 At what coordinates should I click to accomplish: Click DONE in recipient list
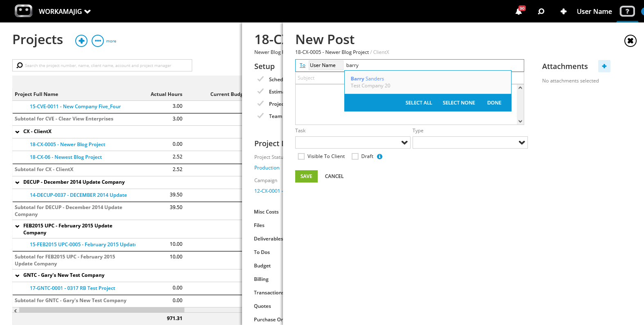click(x=494, y=103)
